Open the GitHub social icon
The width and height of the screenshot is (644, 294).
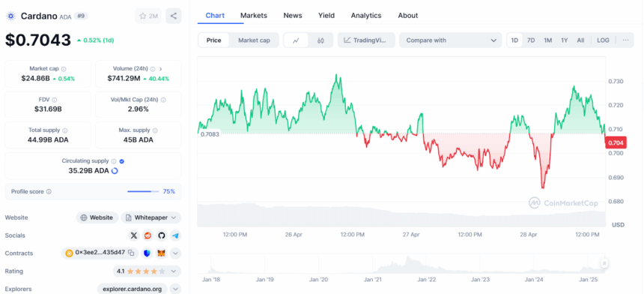coord(162,235)
